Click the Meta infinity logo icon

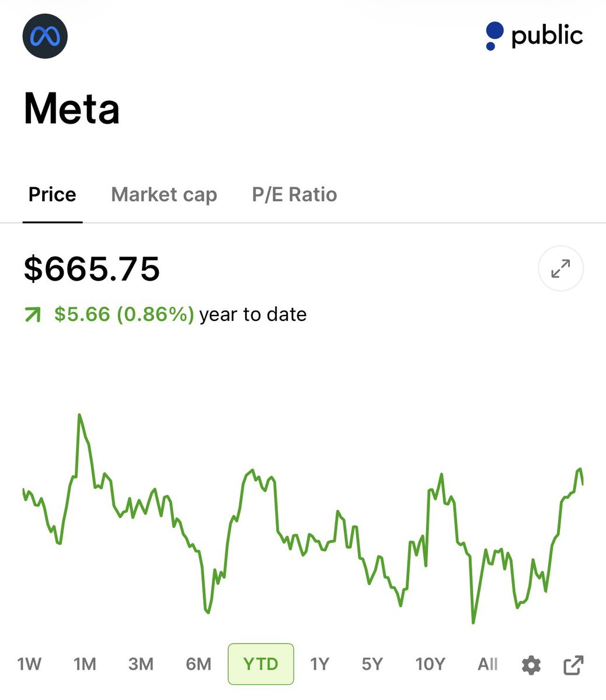click(x=45, y=36)
